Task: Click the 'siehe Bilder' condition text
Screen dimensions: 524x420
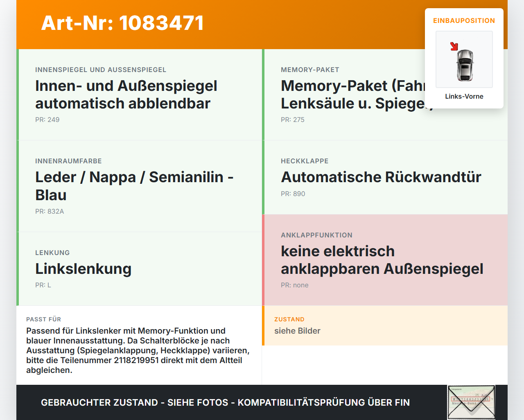Action: point(297,331)
